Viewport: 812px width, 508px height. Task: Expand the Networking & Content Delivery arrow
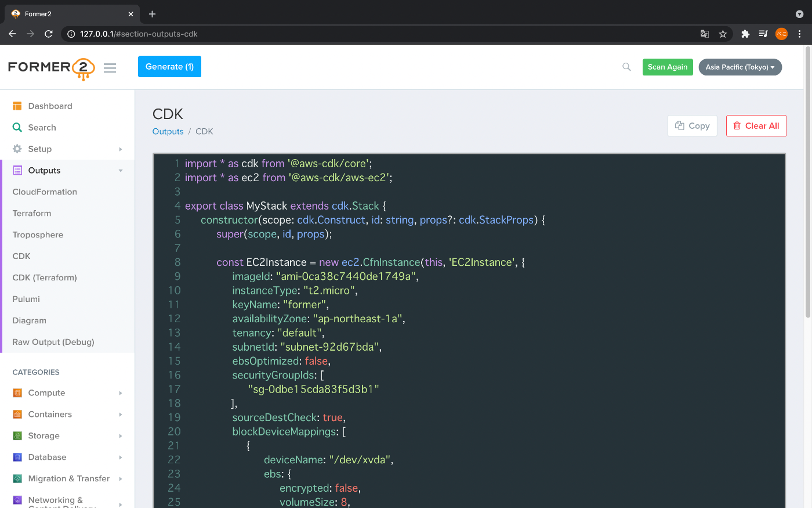click(121, 504)
